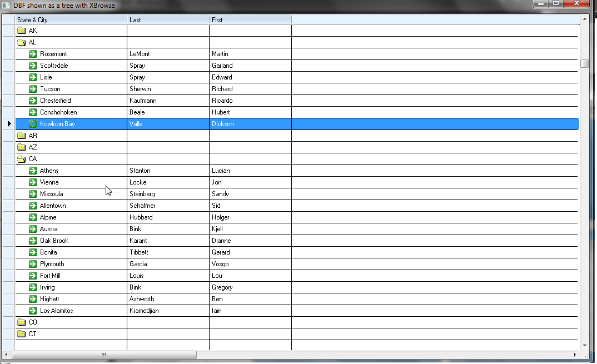Click the horizontal scrollbar left arrow
The width and height of the screenshot is (597, 364).
click(6, 355)
